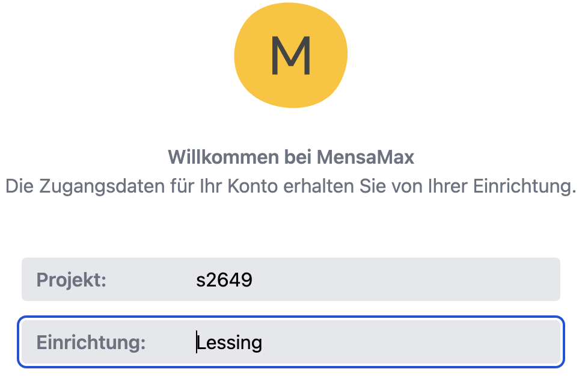Image resolution: width=588 pixels, height=378 pixels.
Task: Click the "Lessing" text in the Einrichtung field
Action: coord(230,342)
